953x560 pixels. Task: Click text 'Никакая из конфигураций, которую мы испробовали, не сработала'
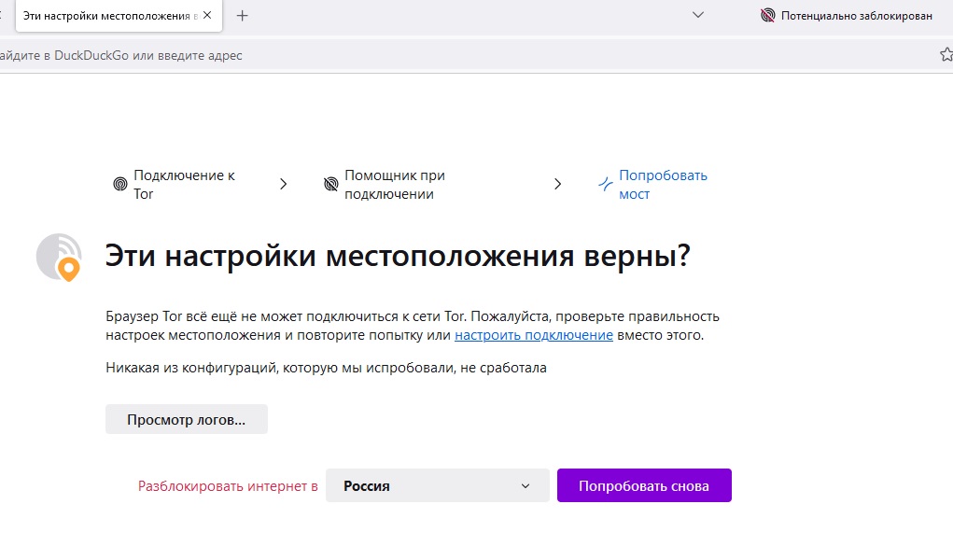[327, 368]
